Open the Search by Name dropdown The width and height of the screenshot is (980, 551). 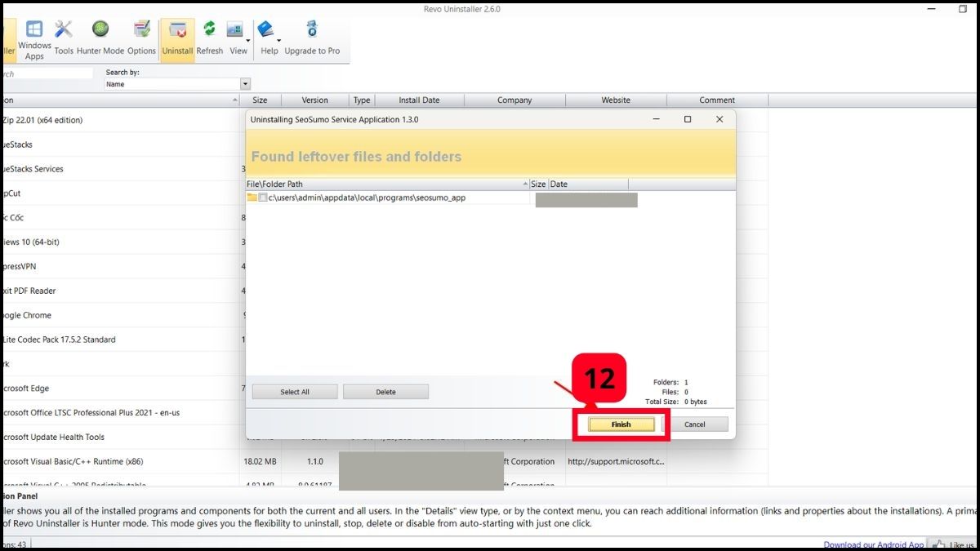click(245, 84)
